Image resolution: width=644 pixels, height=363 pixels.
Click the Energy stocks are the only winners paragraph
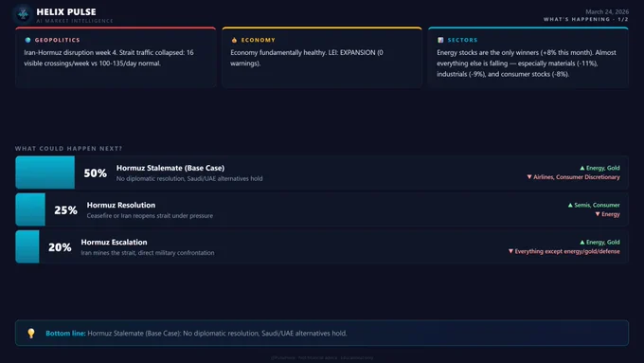pyautogui.click(x=527, y=64)
